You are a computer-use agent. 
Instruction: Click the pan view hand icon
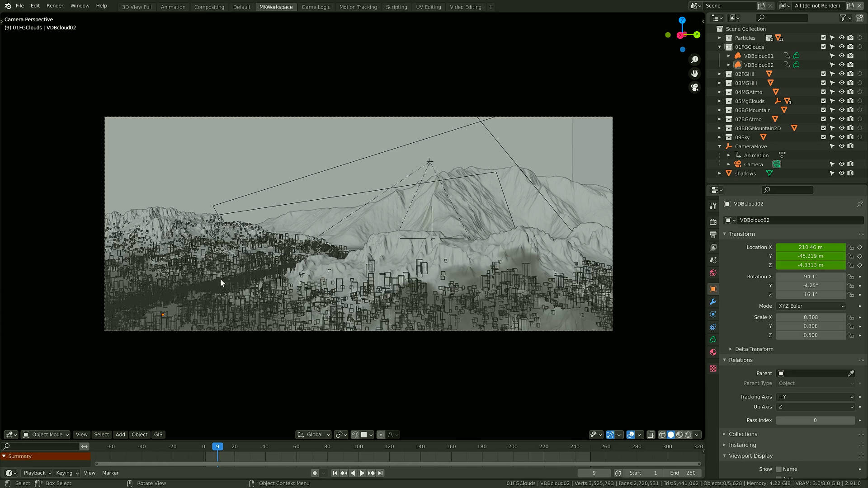695,73
